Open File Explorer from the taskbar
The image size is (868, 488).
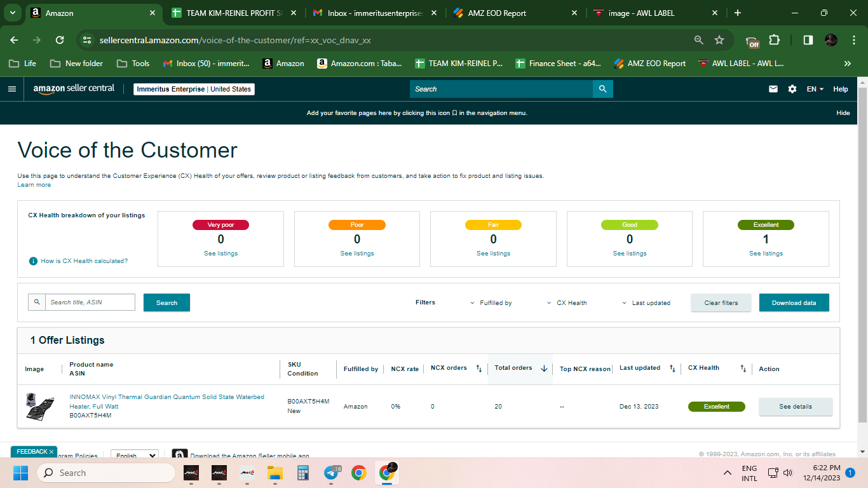coord(275,473)
